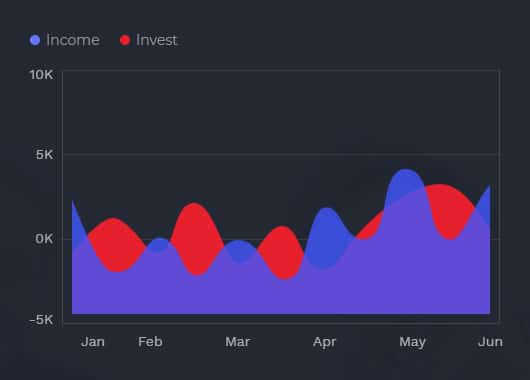Select the May label on x-axis
The width and height of the screenshot is (530, 380).
(412, 342)
